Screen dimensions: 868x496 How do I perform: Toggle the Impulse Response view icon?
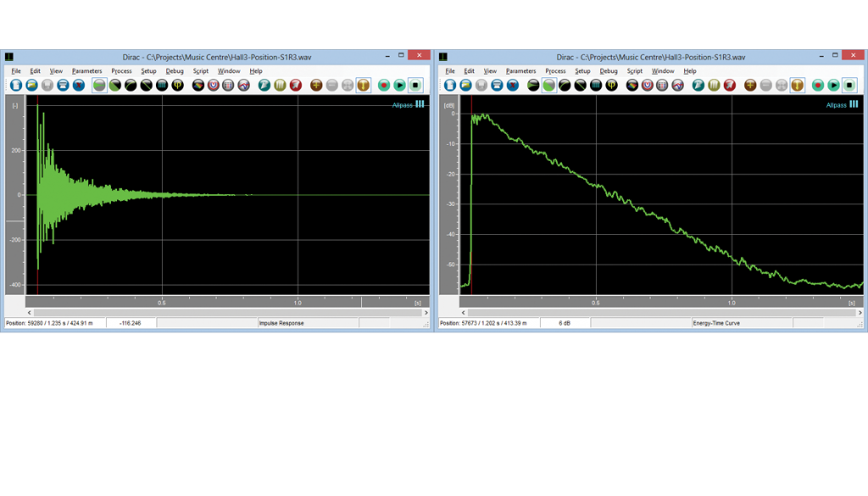(x=97, y=86)
